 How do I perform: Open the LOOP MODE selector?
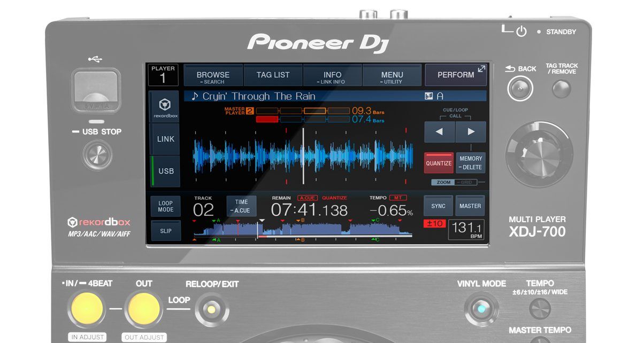(165, 205)
